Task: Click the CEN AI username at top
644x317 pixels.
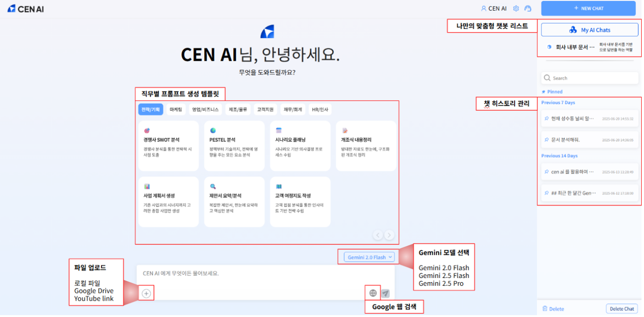Action: coord(497,8)
